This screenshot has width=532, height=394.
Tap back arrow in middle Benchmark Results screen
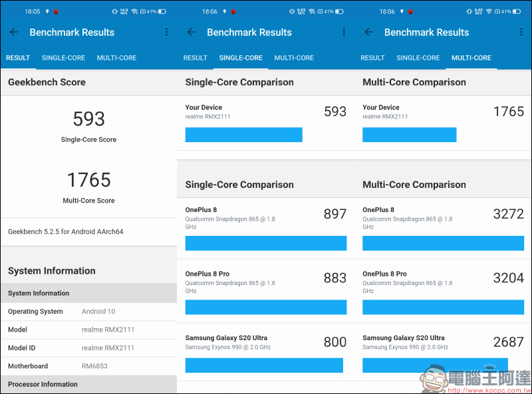(192, 32)
